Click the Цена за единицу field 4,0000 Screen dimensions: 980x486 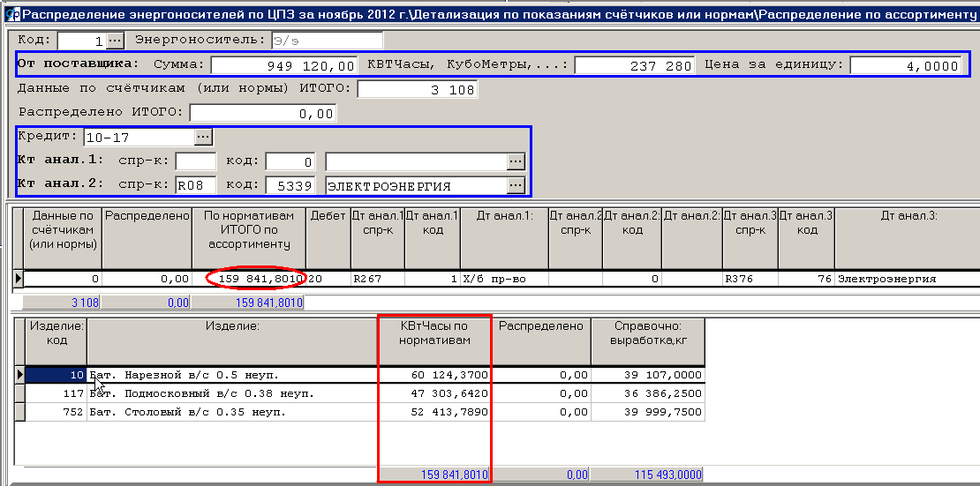[x=905, y=65]
